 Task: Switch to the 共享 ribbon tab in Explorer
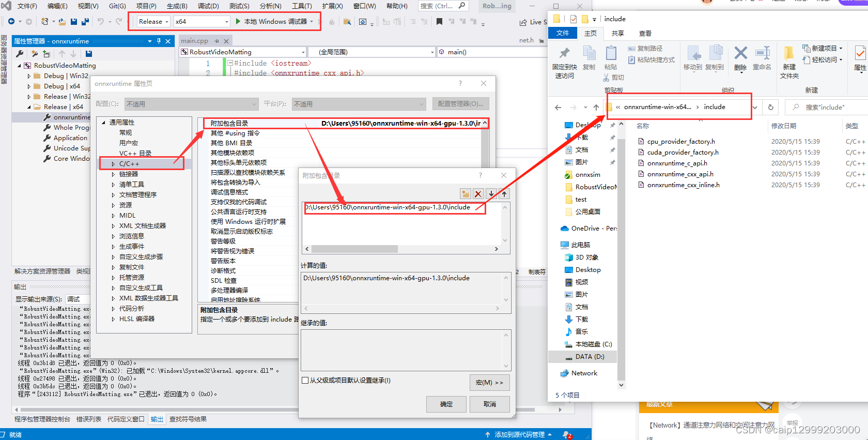618,34
